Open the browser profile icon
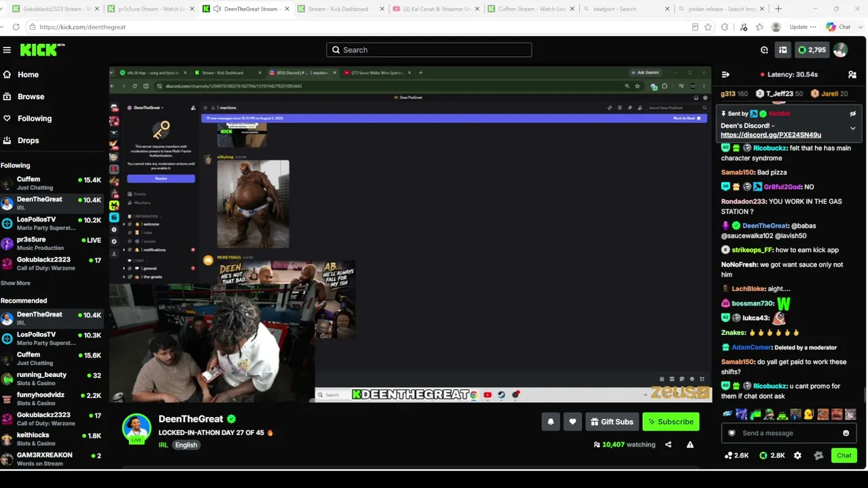 pyautogui.click(x=776, y=27)
